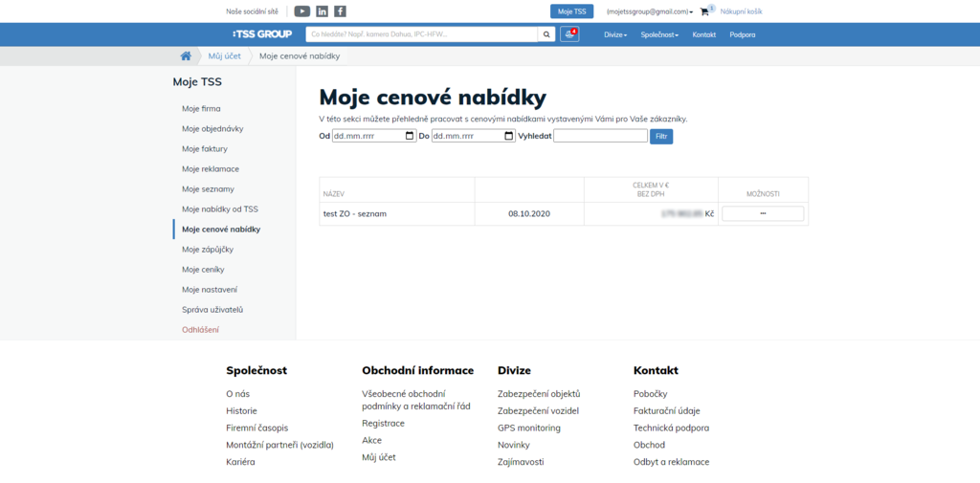Click the search magnifier icon
The image size is (980, 483).
point(546,34)
